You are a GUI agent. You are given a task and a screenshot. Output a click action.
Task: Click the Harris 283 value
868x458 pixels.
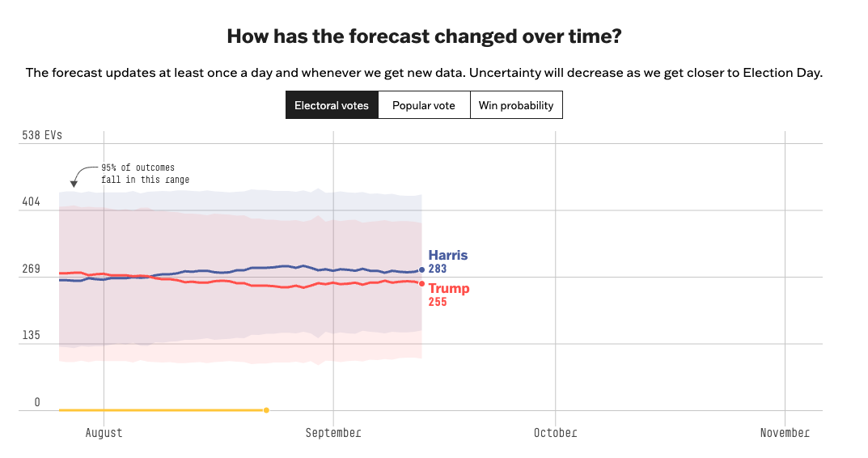438,269
